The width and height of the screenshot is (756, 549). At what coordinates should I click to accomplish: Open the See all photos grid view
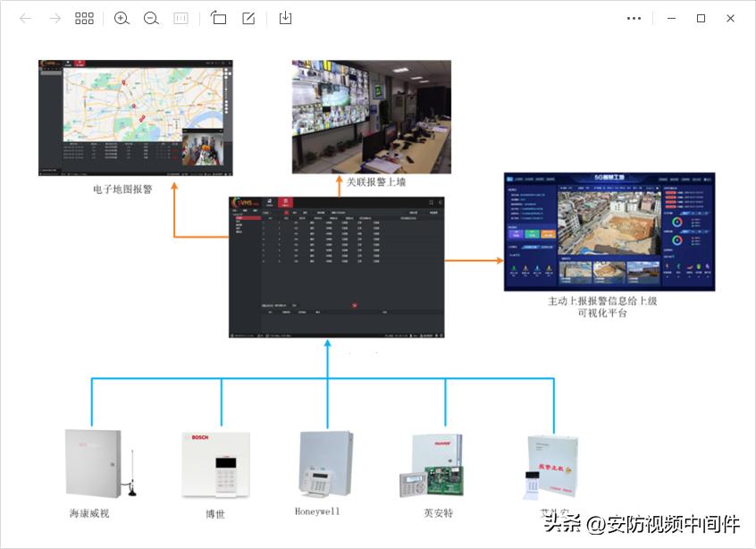coord(84,18)
